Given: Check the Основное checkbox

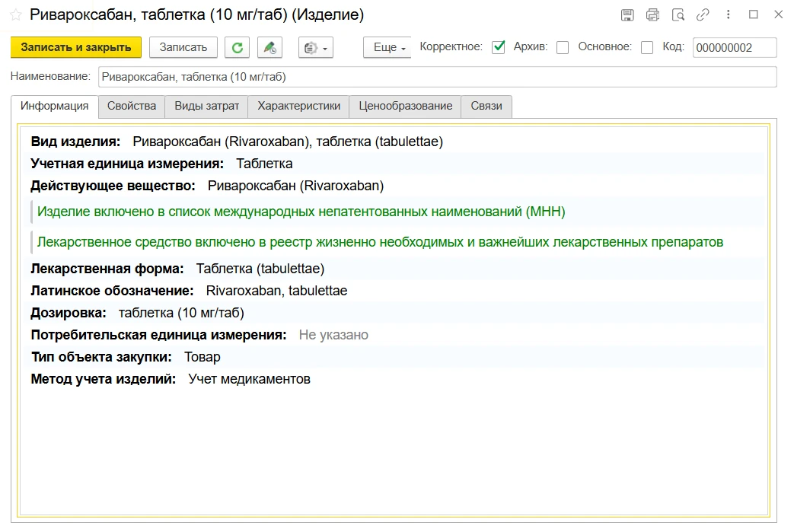Looking at the screenshot, I should pos(647,48).
